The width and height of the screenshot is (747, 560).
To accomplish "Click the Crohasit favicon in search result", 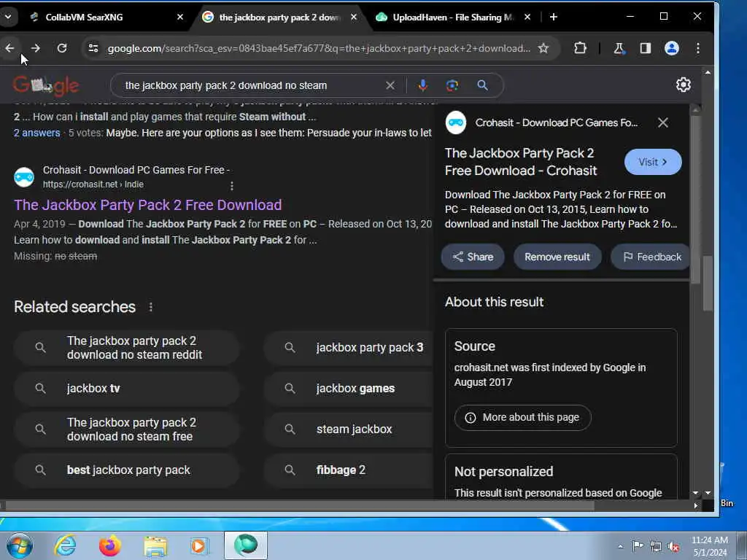I will [x=24, y=177].
